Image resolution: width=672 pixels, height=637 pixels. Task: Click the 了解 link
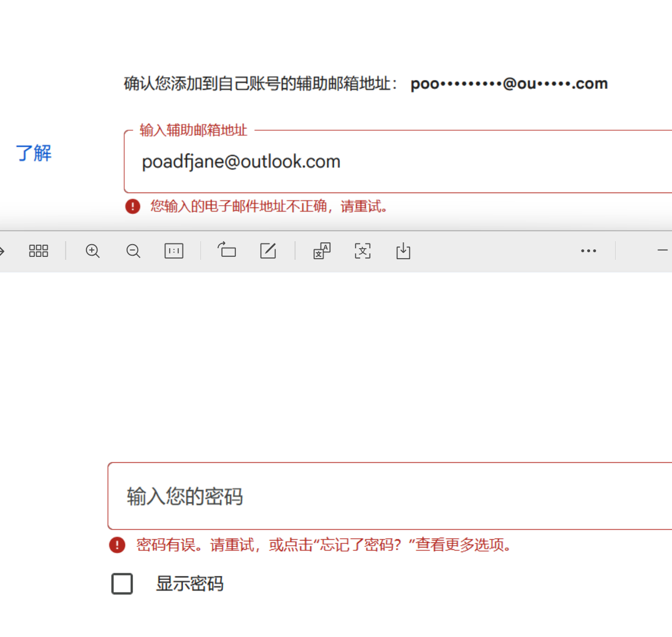click(x=34, y=153)
